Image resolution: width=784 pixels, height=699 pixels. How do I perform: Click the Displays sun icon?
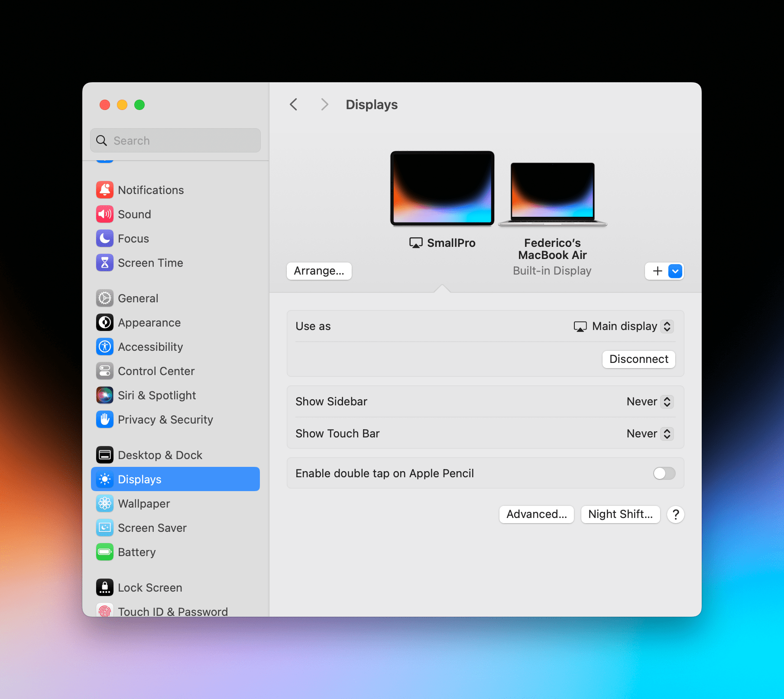(x=105, y=479)
